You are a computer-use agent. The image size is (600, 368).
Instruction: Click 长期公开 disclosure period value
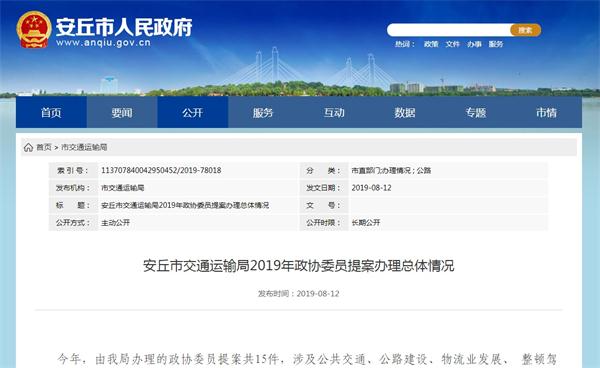point(366,223)
